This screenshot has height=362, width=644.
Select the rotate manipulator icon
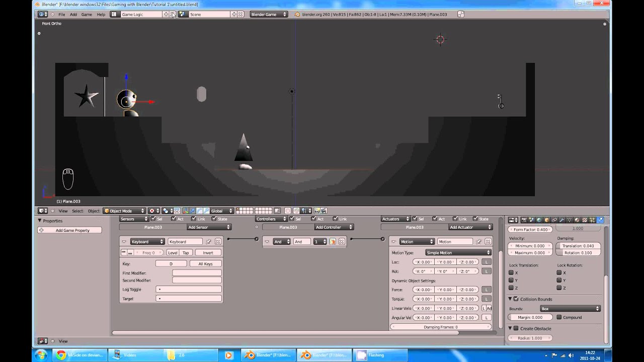199,211
